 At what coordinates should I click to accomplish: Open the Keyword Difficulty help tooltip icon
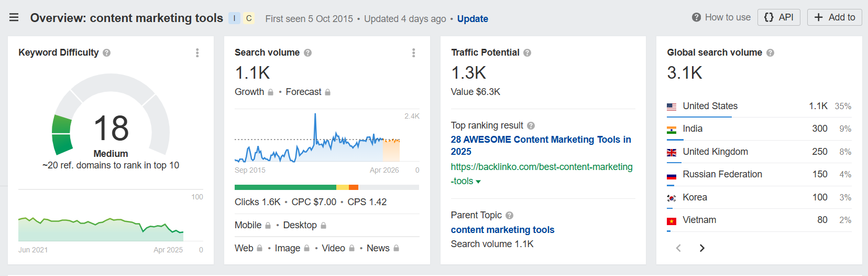point(107,52)
